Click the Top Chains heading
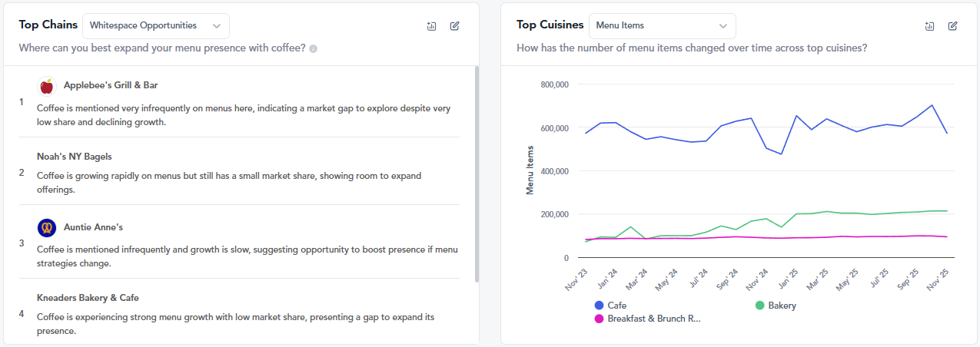This screenshot has width=980, height=347. [x=48, y=25]
